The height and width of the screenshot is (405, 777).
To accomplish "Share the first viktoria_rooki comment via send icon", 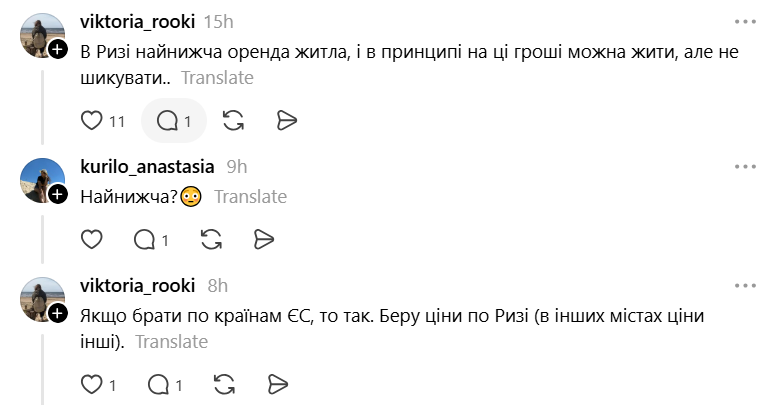I will (286, 120).
